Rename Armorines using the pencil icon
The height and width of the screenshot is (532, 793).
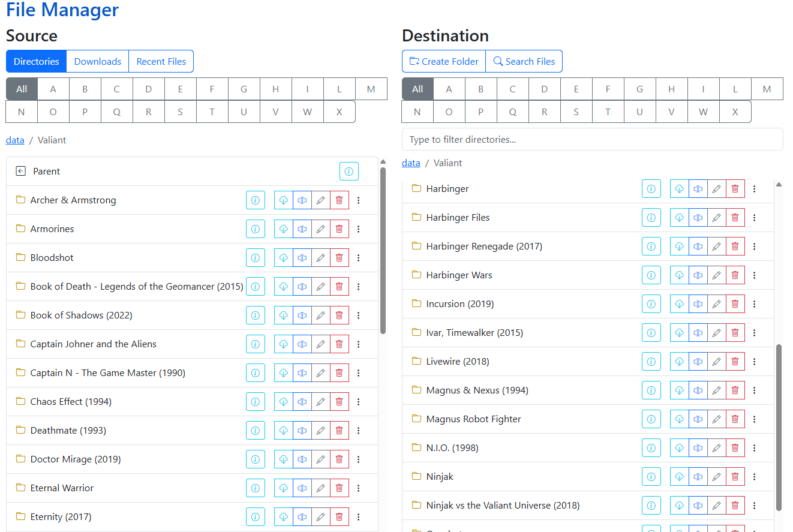[320, 229]
